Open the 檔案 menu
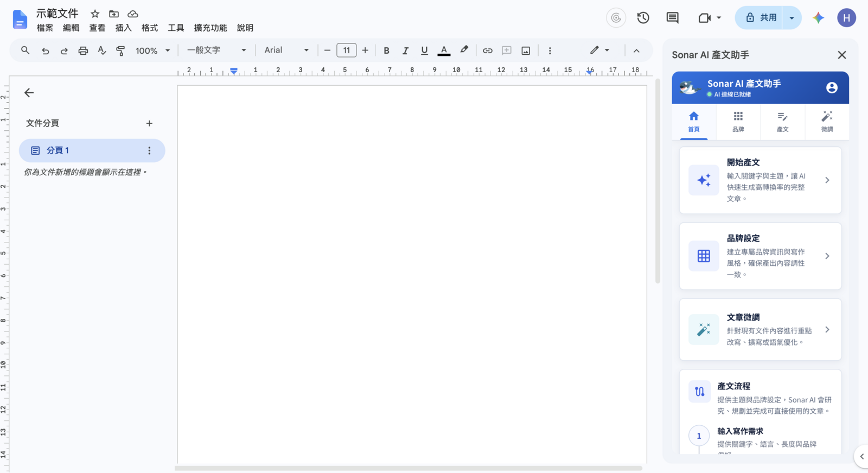The width and height of the screenshot is (868, 473). [x=44, y=28]
